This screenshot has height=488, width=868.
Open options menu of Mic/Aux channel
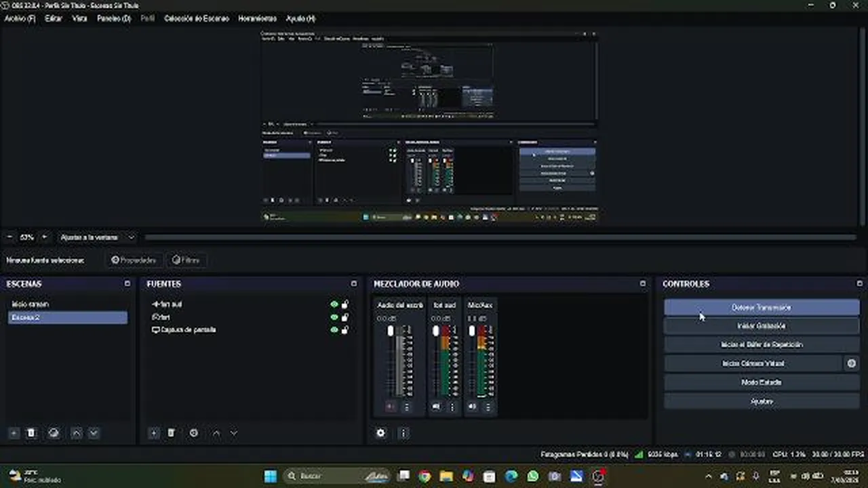pos(488,407)
